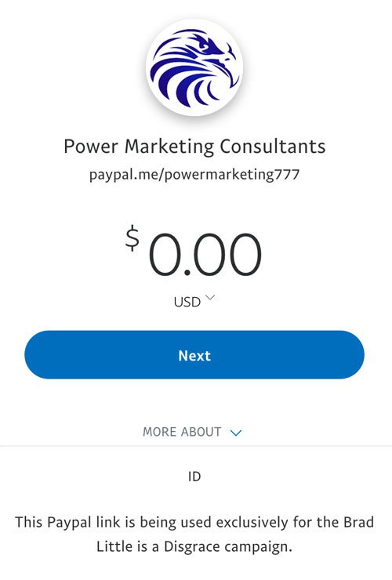
Task: Click the cents digits of the amount
Action: tap(227, 255)
